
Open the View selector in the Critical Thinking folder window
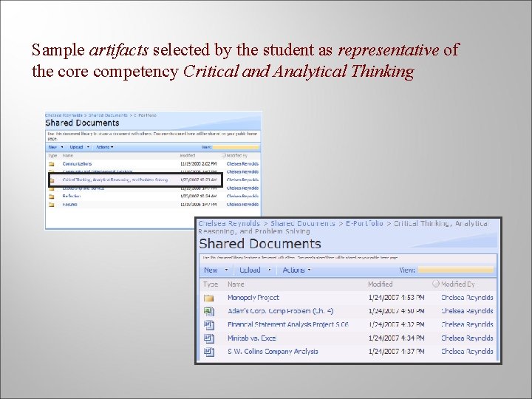455,270
